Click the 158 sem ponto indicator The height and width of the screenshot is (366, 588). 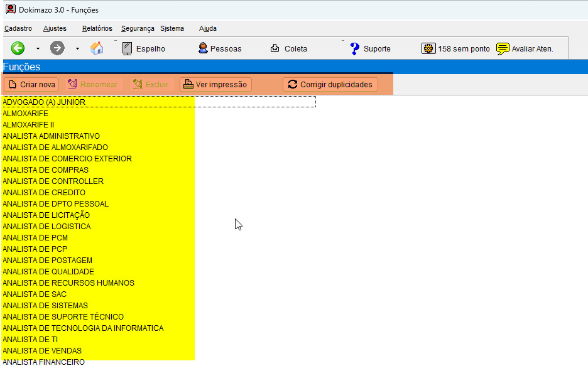tap(455, 48)
